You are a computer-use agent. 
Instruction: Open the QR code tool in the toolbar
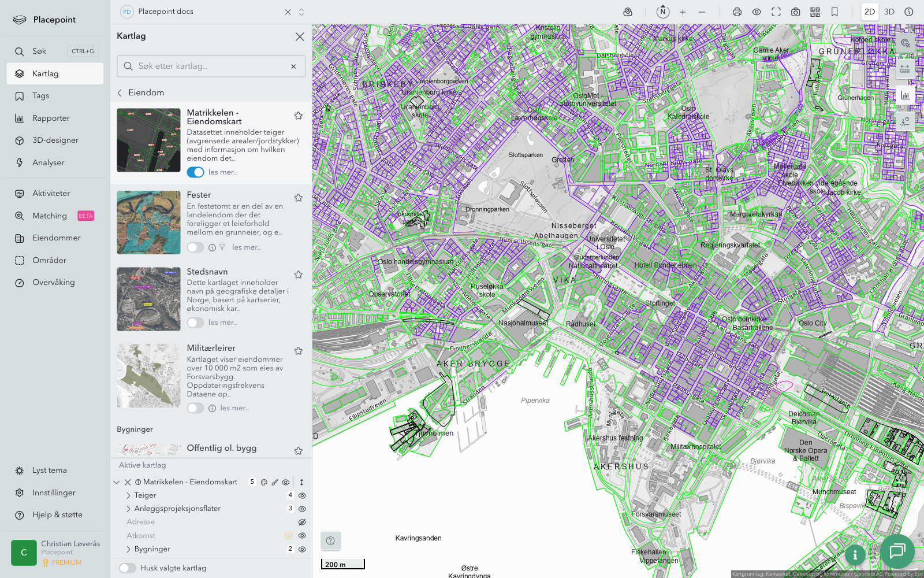[815, 12]
